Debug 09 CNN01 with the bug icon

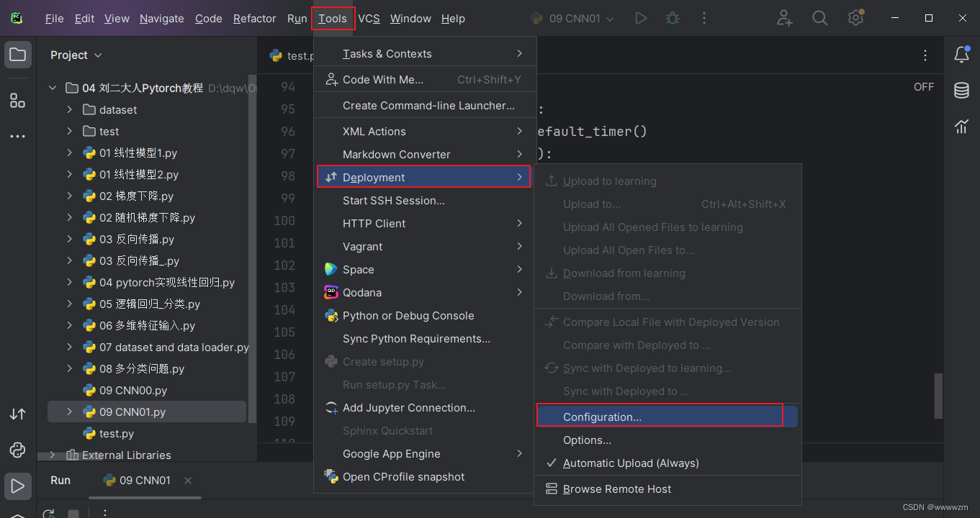tap(673, 19)
